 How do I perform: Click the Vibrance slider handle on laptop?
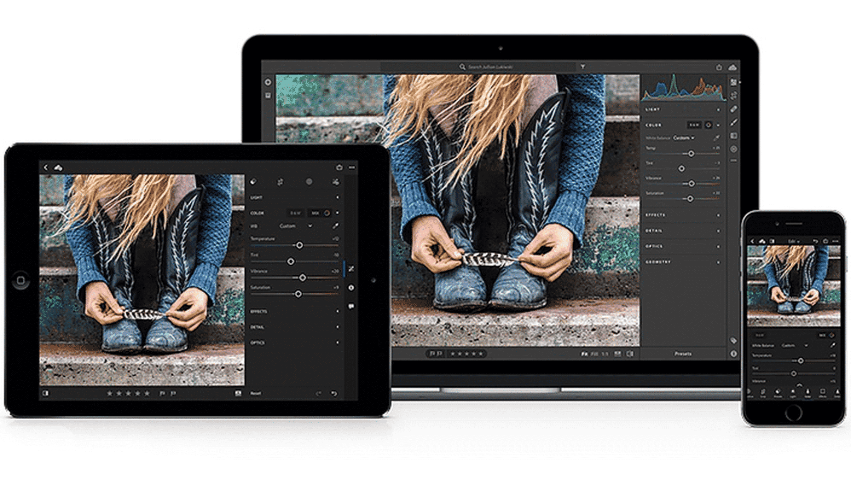(x=691, y=183)
